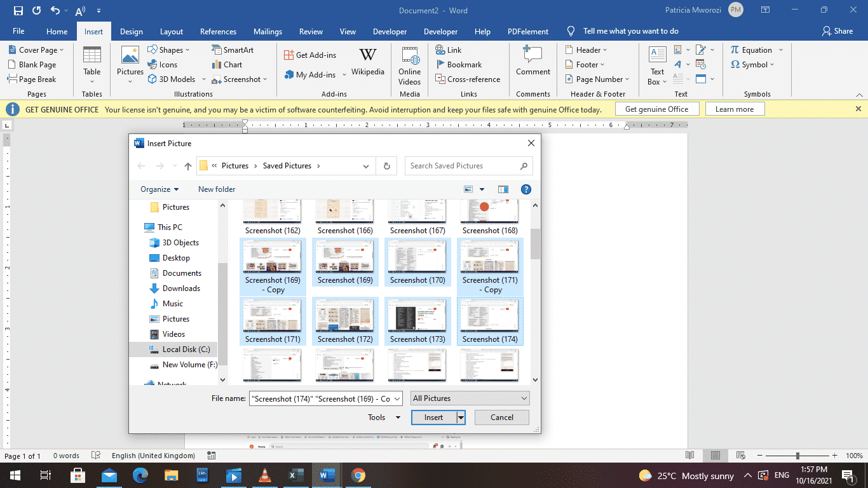Screen dimensions: 868x488
Task: Open Google Chrome from taskbar
Action: coord(358,475)
